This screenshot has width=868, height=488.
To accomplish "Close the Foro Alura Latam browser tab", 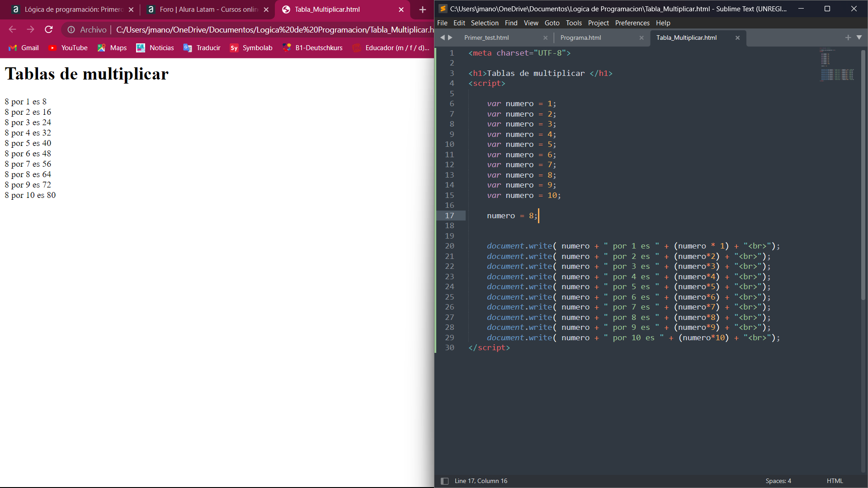I will tap(266, 9).
